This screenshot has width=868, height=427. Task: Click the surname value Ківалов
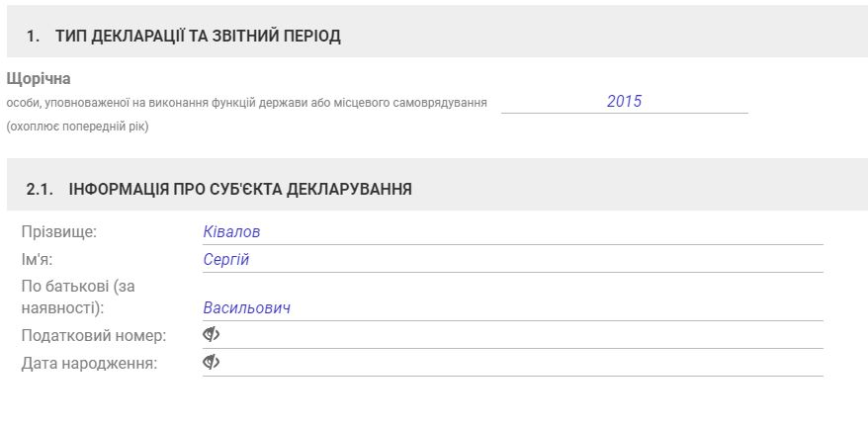pyautogui.click(x=231, y=231)
